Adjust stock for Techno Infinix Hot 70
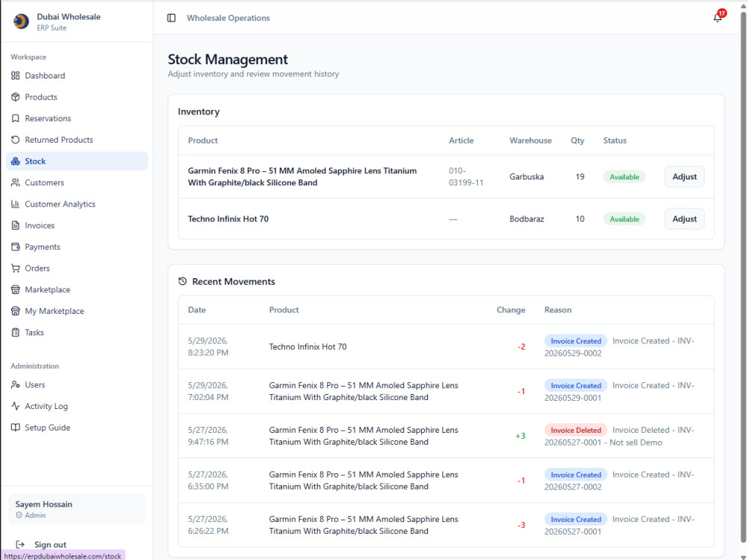 pos(684,219)
